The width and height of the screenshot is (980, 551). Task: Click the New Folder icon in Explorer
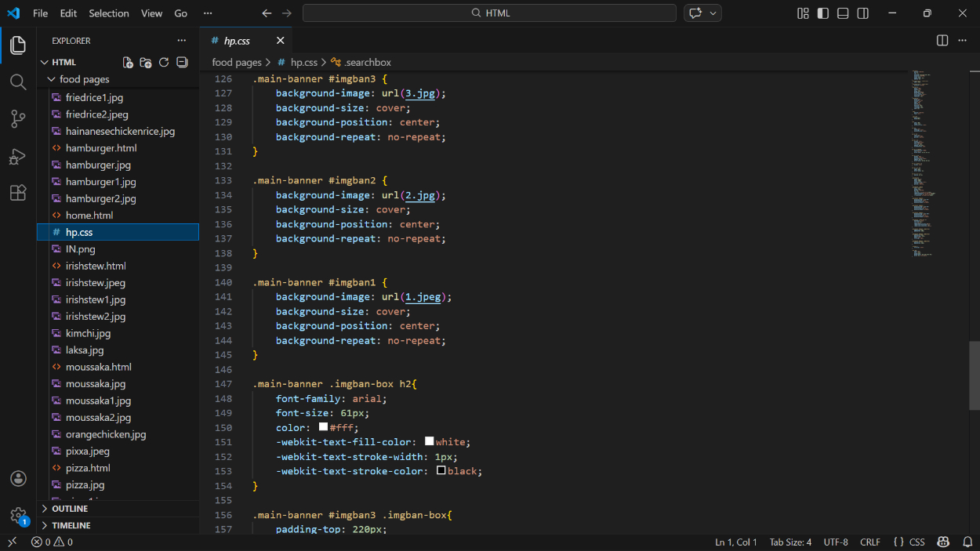point(146,63)
